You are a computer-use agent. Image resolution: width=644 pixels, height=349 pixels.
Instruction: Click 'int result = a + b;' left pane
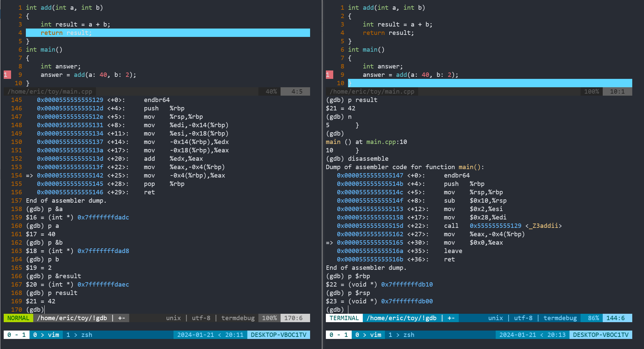[x=76, y=24]
